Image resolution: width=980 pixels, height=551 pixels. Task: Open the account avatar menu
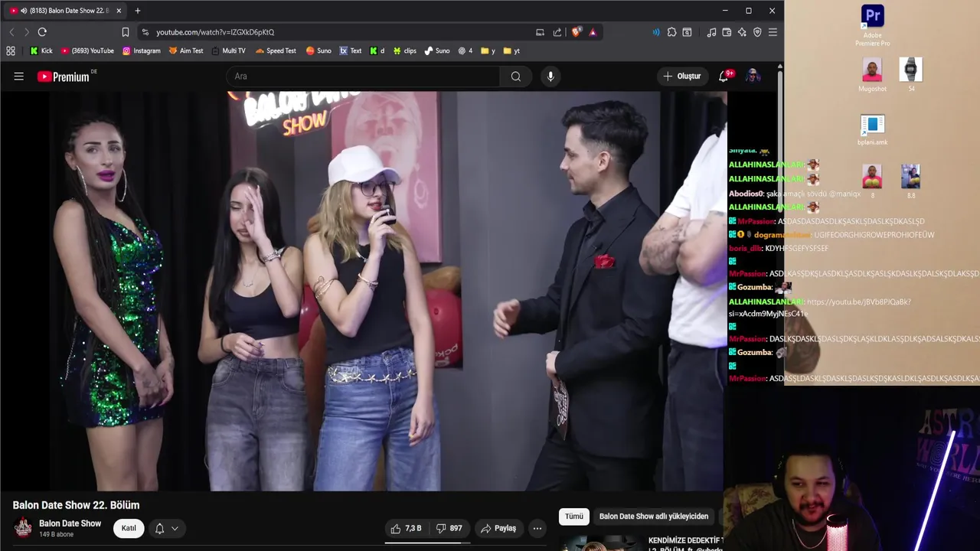753,76
